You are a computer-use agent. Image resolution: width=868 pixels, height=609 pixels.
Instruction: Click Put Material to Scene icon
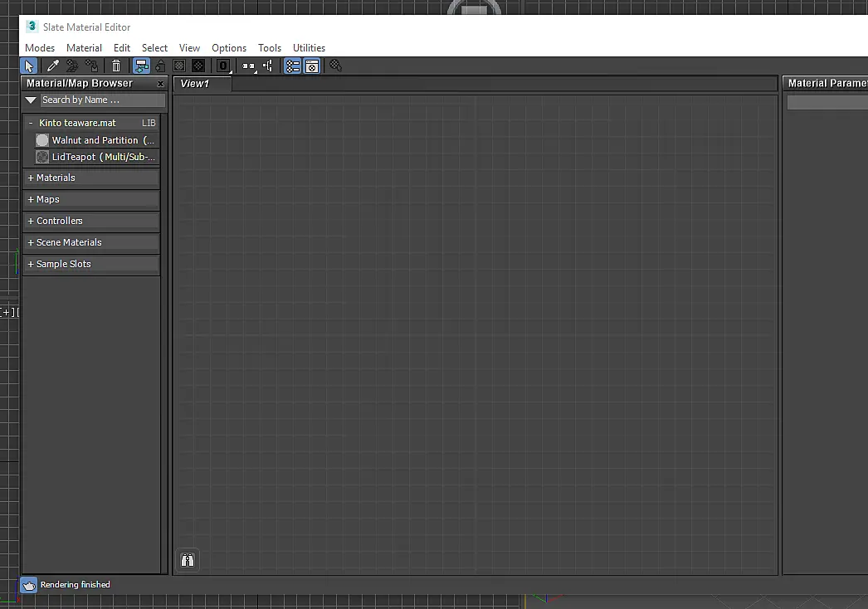(x=72, y=66)
